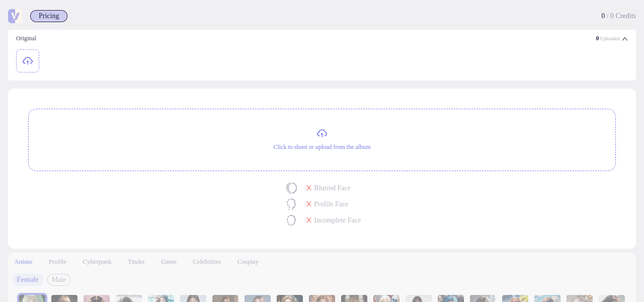Click the red X beside Blurred Face
Screen dimensions: 644x302
tap(309, 188)
